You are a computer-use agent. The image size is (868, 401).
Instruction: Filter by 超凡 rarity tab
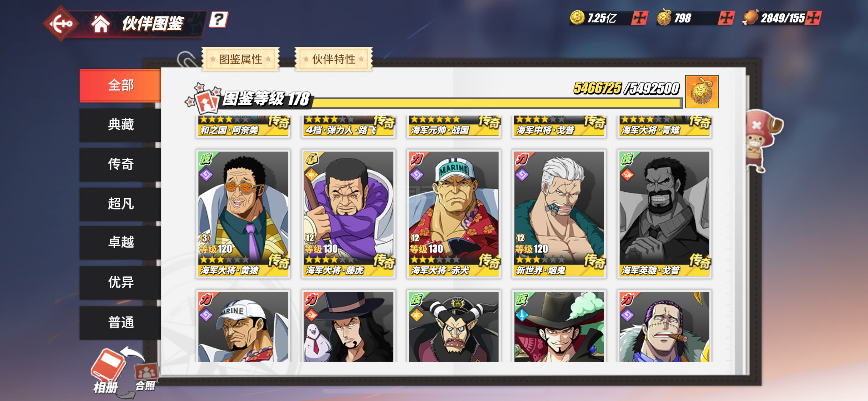pyautogui.click(x=120, y=204)
